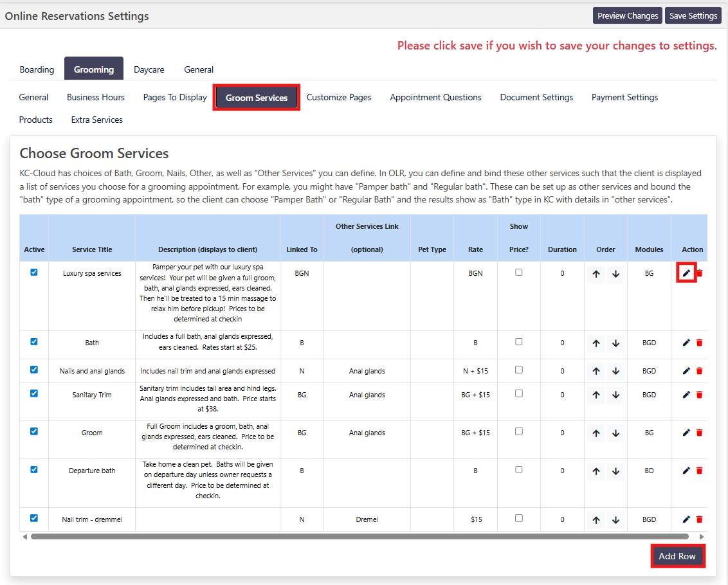Screen dimensions: 728x585
Task: Click pencil icon for Departure bath
Action: [x=686, y=471]
